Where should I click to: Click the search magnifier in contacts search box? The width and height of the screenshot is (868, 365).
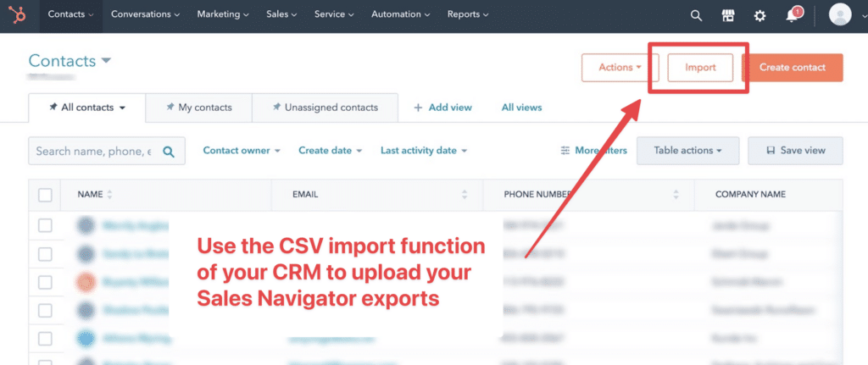click(169, 152)
